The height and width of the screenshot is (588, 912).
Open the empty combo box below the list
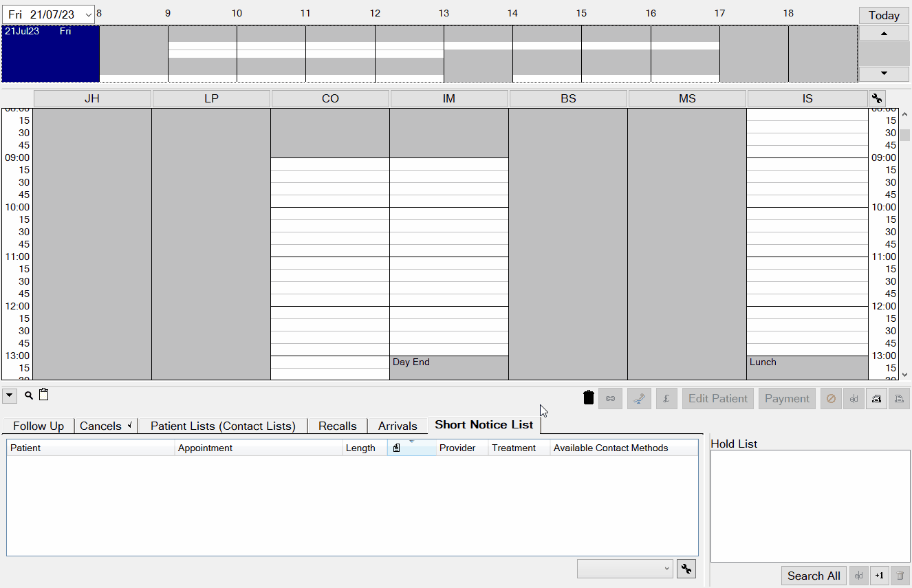(x=625, y=569)
